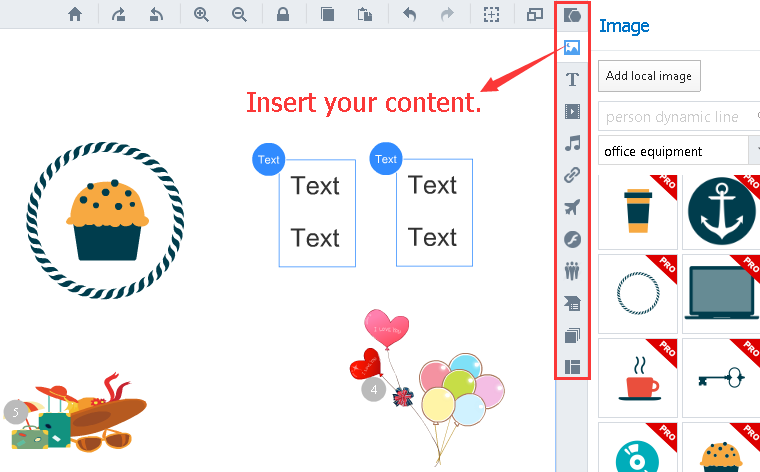Image resolution: width=760 pixels, height=472 pixels.
Task: Click the overlapping windows icon in toolbar
Action: pyautogui.click(x=535, y=15)
